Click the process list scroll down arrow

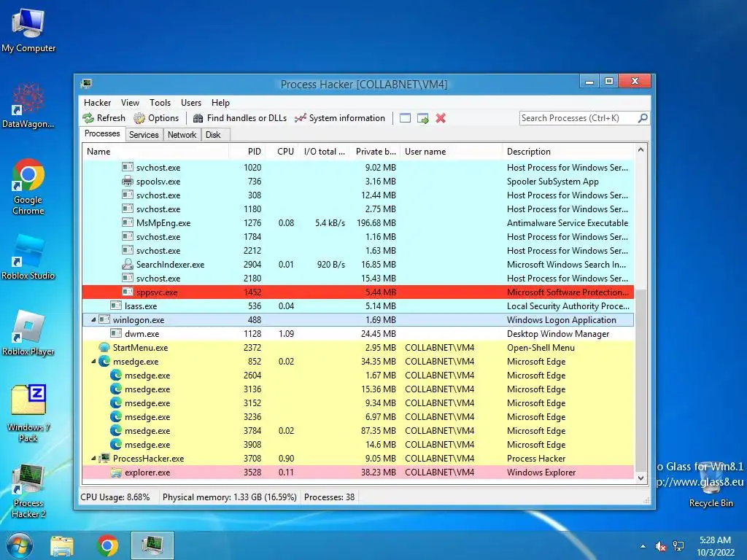[x=640, y=478]
